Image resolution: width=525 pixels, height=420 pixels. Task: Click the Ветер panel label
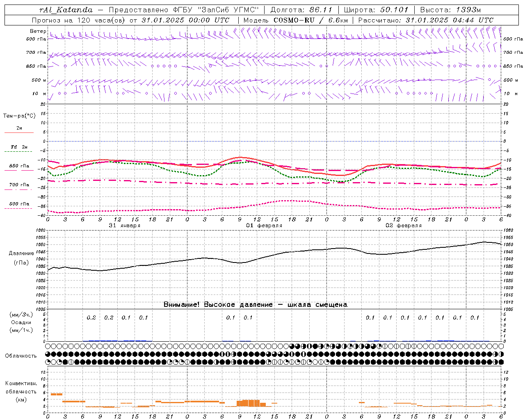(38, 31)
